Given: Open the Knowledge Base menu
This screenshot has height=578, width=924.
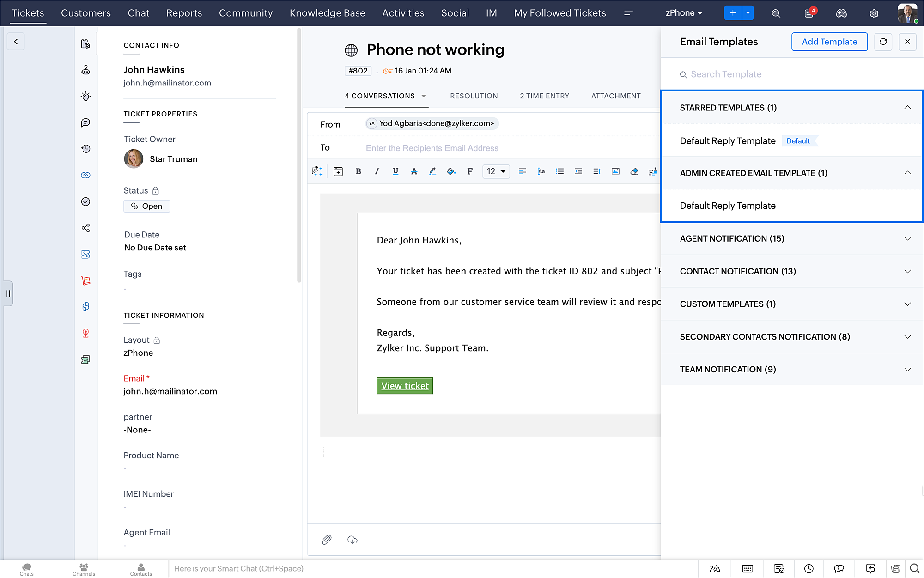Looking at the screenshot, I should click(327, 13).
